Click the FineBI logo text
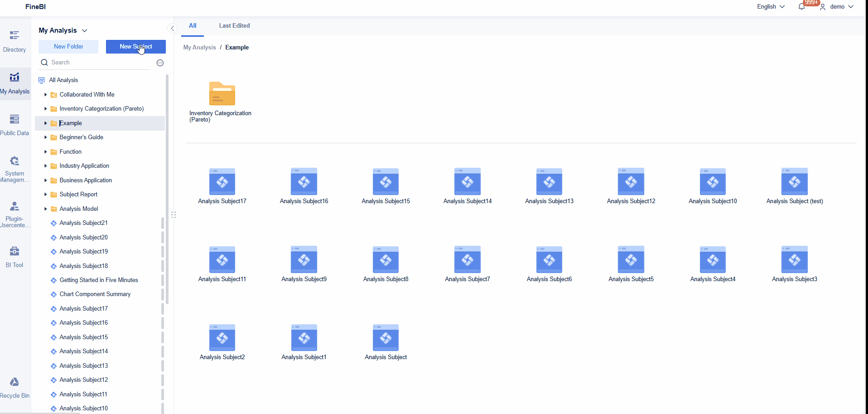 tap(35, 7)
